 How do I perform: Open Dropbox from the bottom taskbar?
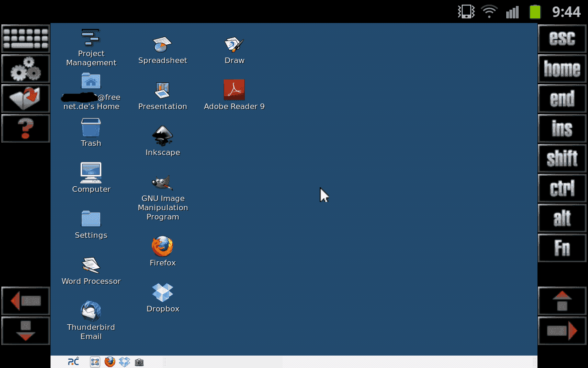pos(124,362)
